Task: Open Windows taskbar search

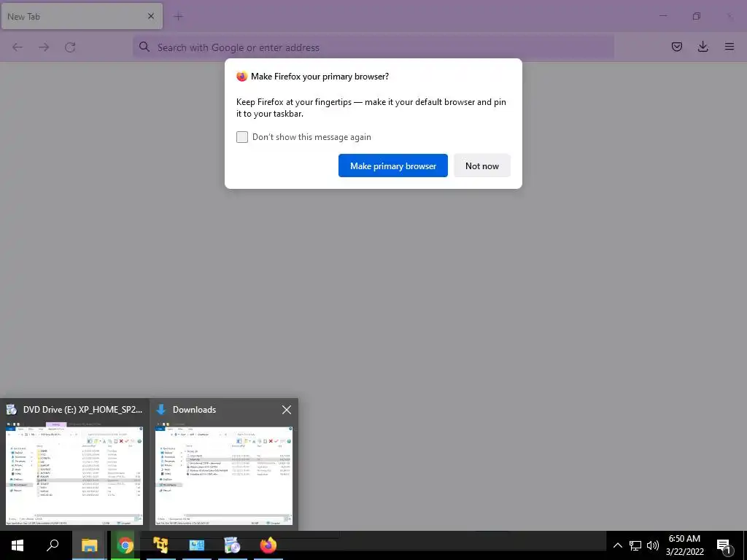Action: [x=53, y=545]
